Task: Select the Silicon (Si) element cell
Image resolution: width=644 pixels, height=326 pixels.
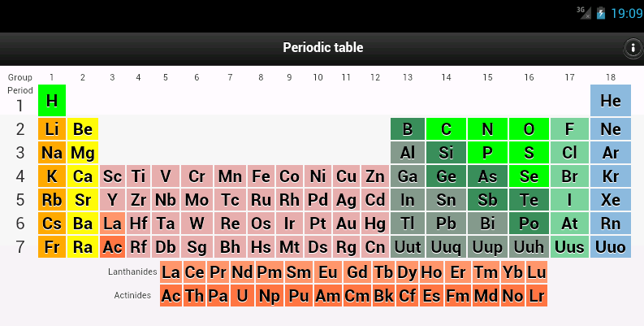Action: click(446, 153)
